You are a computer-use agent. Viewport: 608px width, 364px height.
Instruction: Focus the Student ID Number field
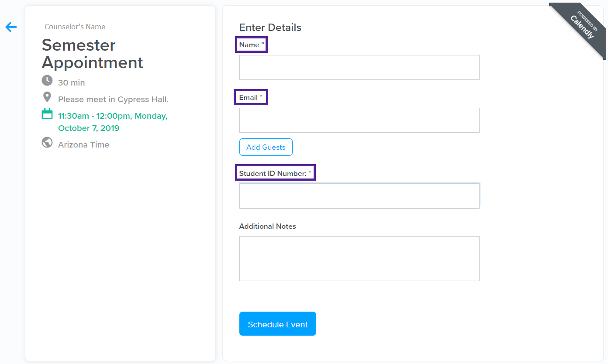pyautogui.click(x=359, y=196)
